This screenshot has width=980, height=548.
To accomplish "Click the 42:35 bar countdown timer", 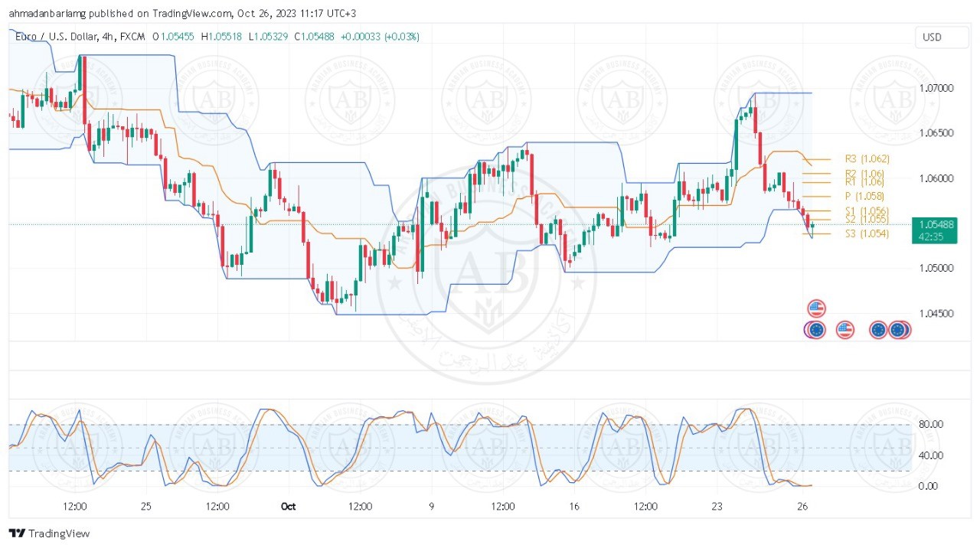I will 930,236.
